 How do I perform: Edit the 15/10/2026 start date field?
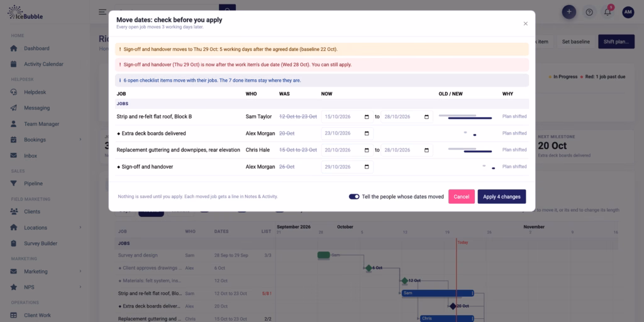click(347, 116)
